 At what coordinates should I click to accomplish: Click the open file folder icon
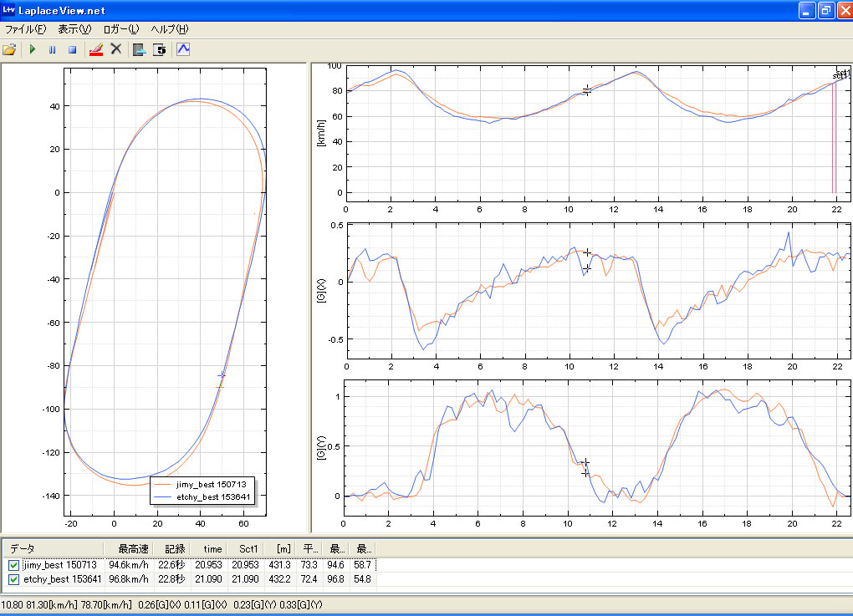(10, 49)
